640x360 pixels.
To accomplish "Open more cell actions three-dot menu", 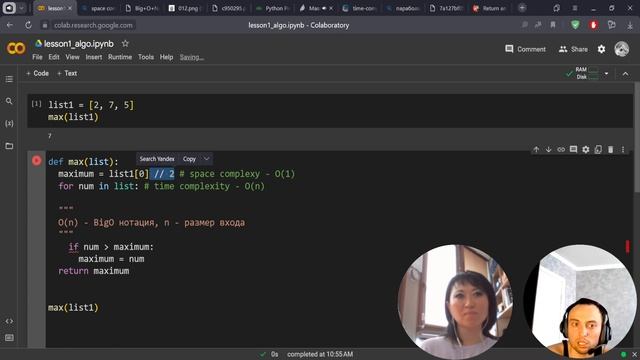I will [623, 149].
